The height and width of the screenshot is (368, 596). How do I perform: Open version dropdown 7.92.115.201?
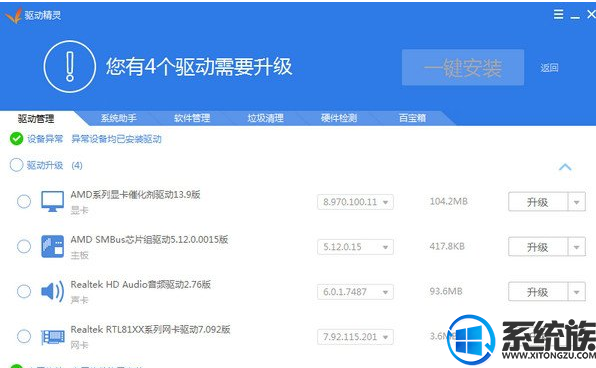355,337
